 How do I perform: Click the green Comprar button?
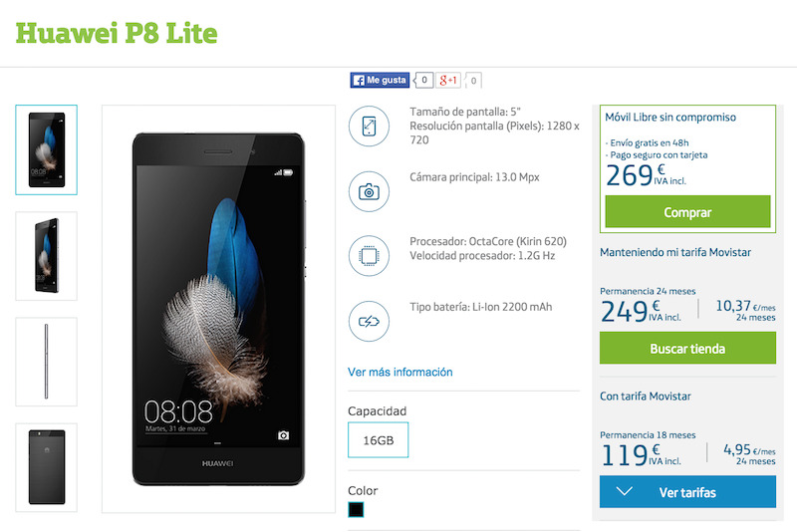pos(687,212)
